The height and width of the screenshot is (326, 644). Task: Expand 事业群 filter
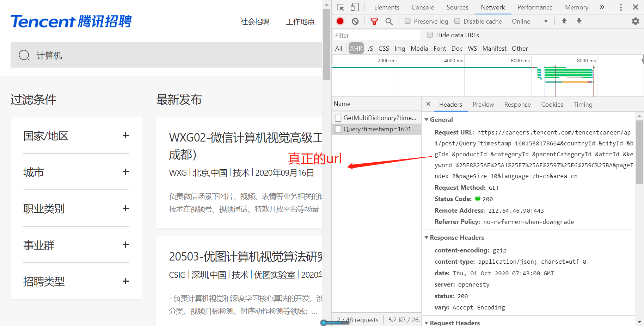[125, 244]
